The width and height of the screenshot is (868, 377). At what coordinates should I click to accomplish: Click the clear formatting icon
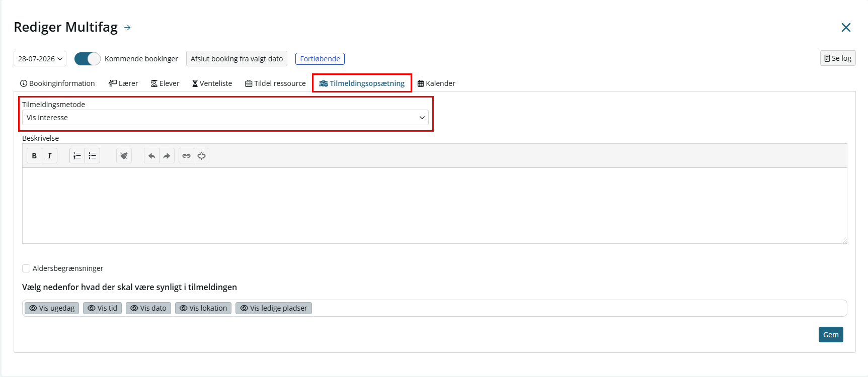coord(124,156)
